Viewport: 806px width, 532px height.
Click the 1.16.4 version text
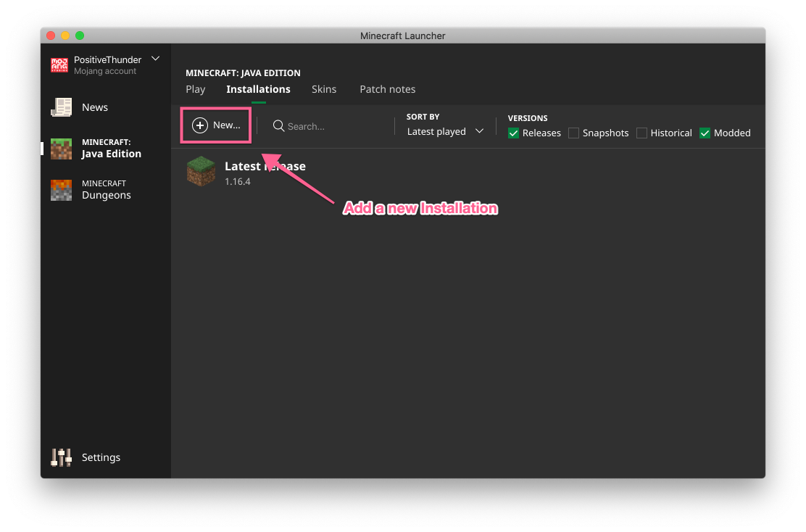click(238, 181)
